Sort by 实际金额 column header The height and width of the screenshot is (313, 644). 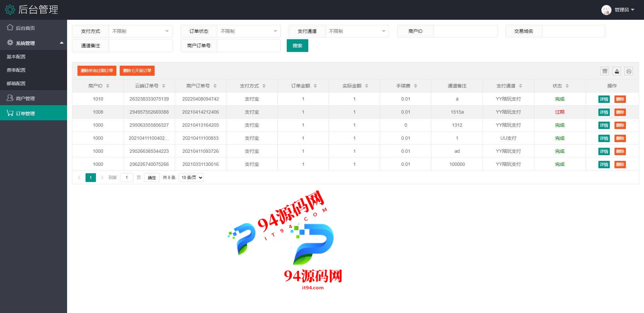point(367,86)
